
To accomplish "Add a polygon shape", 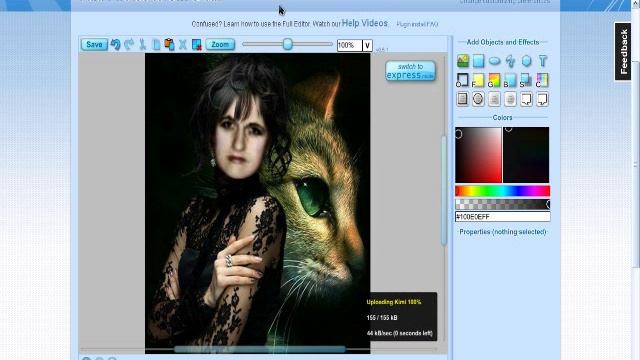I will pyautogui.click(x=527, y=61).
